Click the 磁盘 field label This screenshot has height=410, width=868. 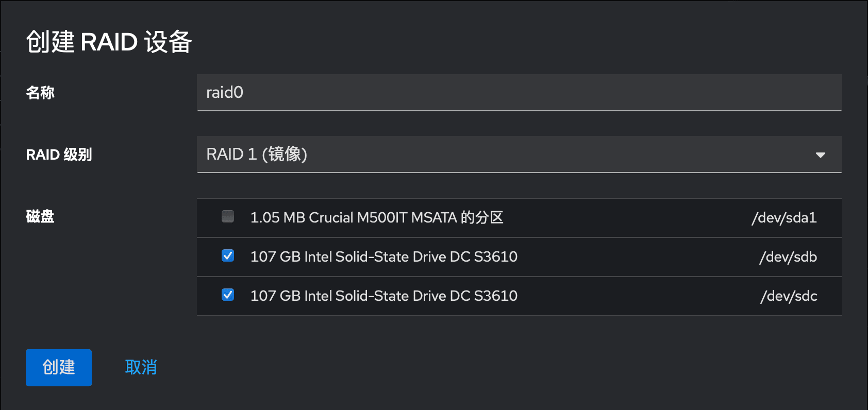tap(40, 216)
